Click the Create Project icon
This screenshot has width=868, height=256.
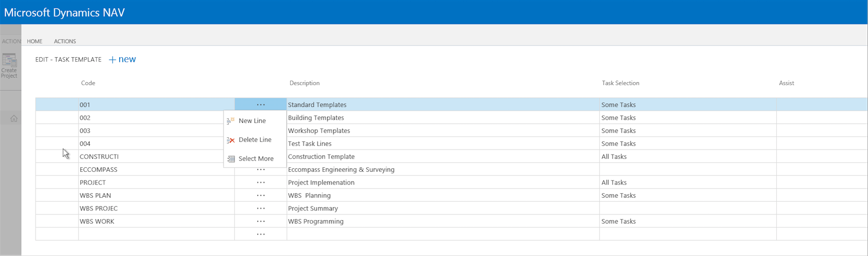point(9,61)
